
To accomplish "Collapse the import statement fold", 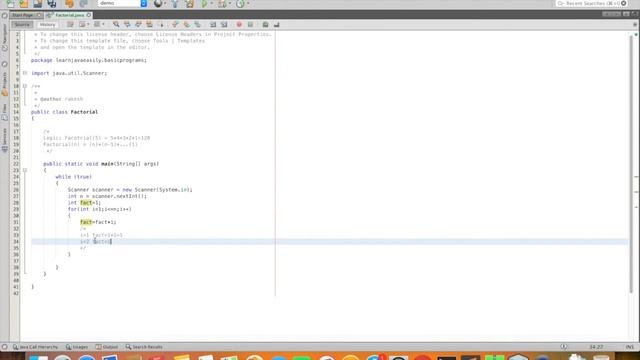I will pyautogui.click(x=25, y=73).
